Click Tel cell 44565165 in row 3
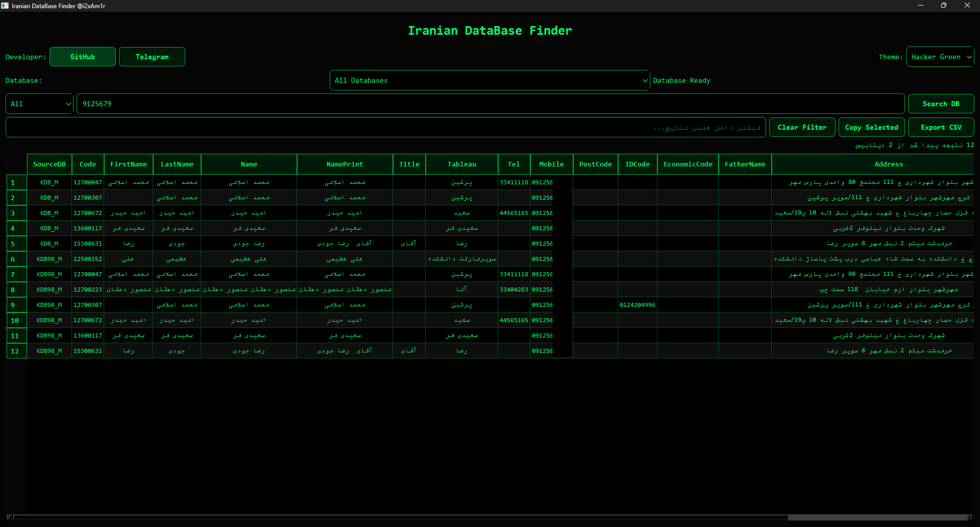 point(514,213)
